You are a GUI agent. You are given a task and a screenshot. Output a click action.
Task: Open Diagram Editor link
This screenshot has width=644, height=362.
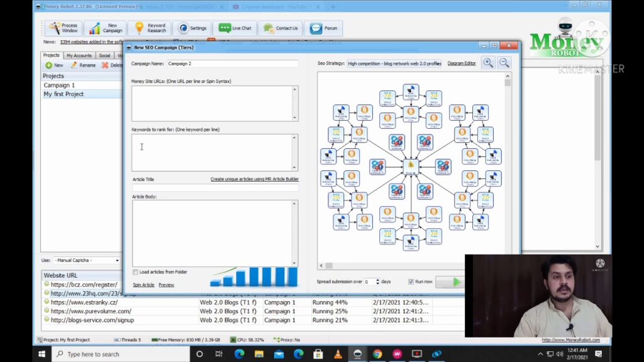pos(462,63)
